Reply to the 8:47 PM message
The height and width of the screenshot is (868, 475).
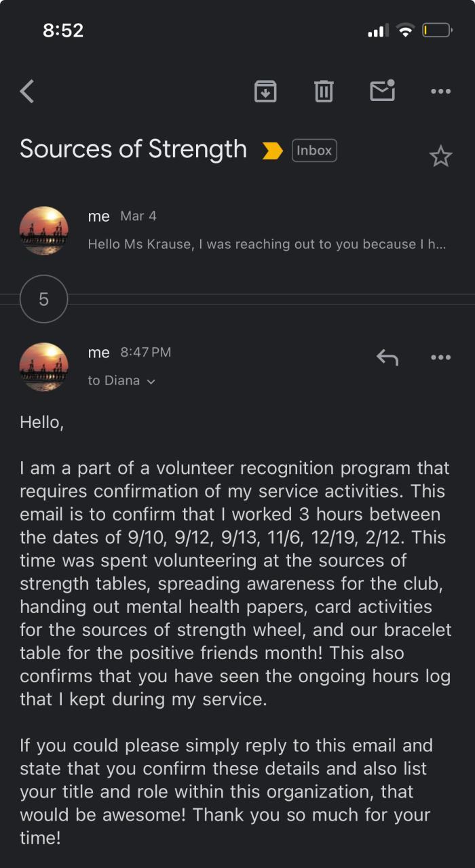387,357
